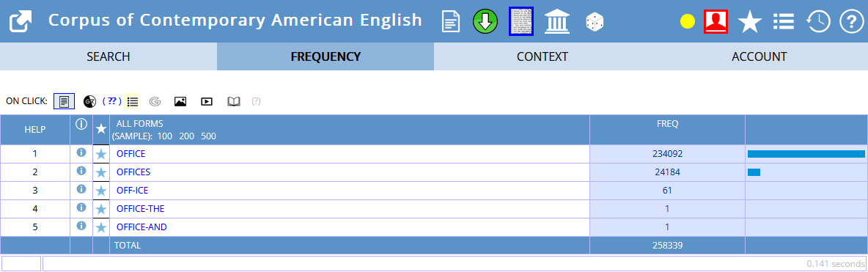Toggle favorite star for OFFICES row

click(100, 173)
